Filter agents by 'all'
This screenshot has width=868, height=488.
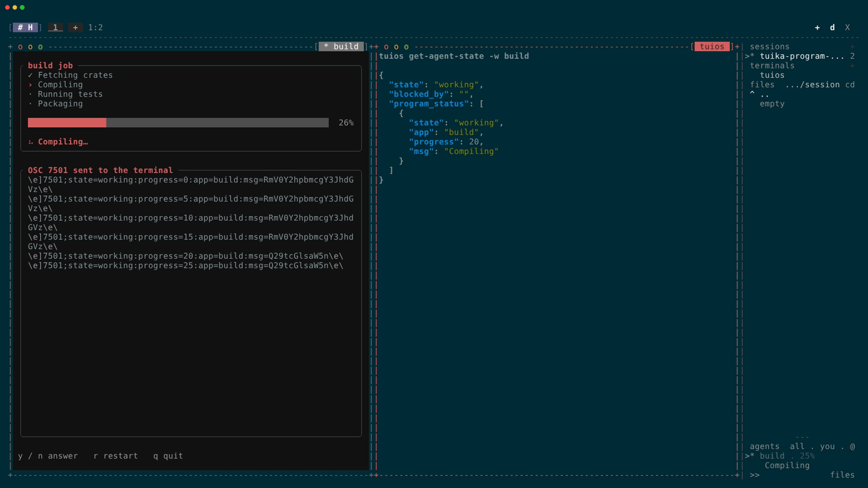coord(797,447)
